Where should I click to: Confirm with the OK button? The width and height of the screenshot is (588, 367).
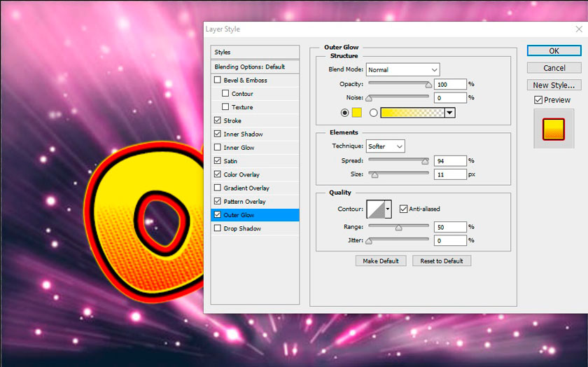point(554,50)
